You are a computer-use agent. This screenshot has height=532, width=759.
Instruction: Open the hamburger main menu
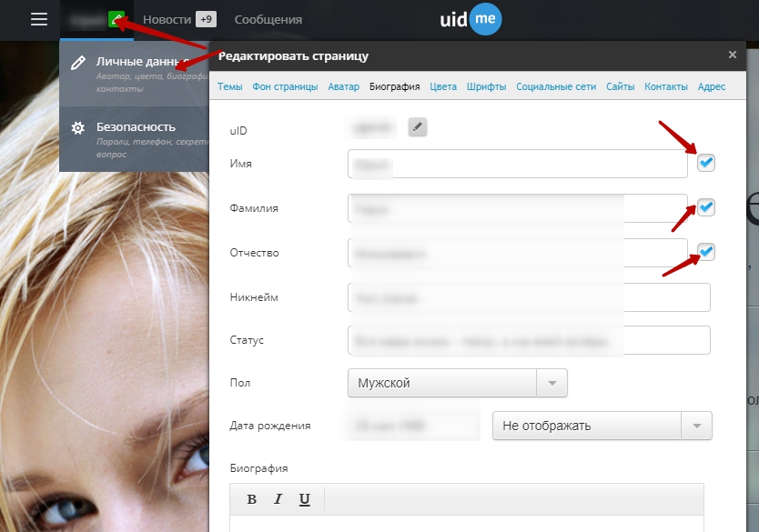pos(39,19)
